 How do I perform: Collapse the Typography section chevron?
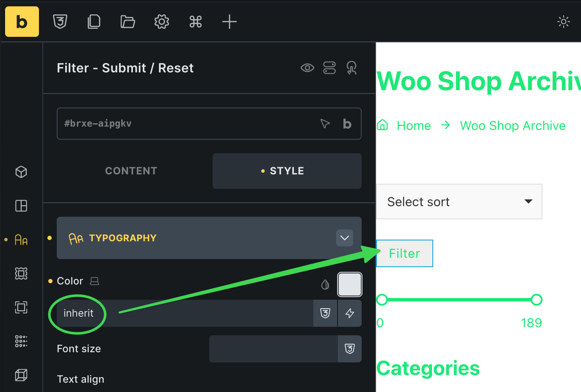(x=345, y=238)
